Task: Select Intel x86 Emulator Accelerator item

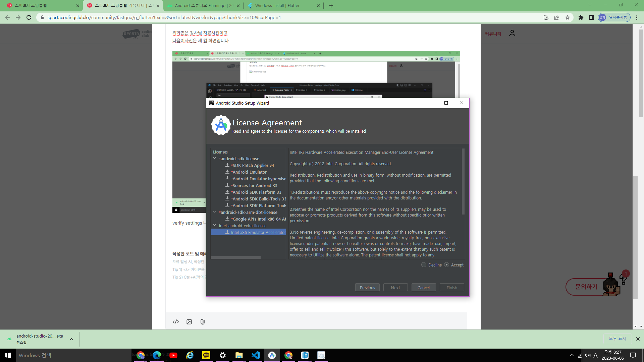Action: click(x=248, y=232)
